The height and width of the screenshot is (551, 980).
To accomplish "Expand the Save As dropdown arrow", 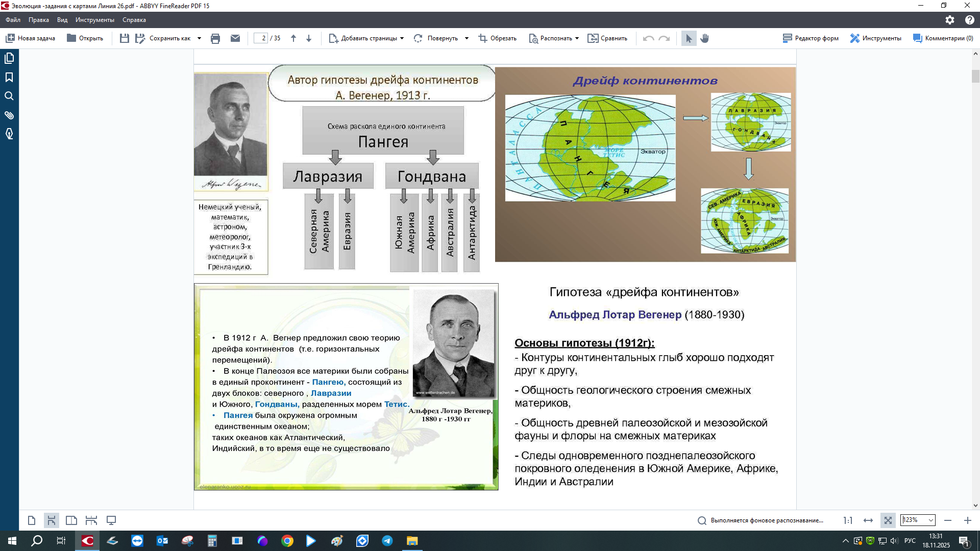I will [x=199, y=38].
